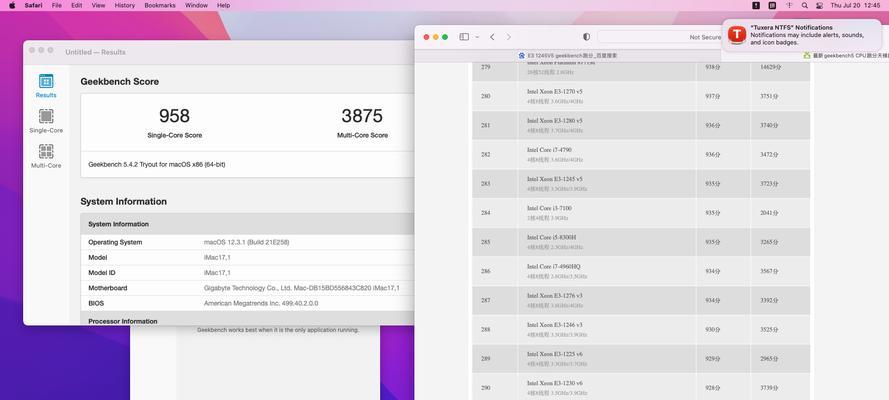Click the Geekbench Score heading
This screenshot has width=889, height=400.
120,82
